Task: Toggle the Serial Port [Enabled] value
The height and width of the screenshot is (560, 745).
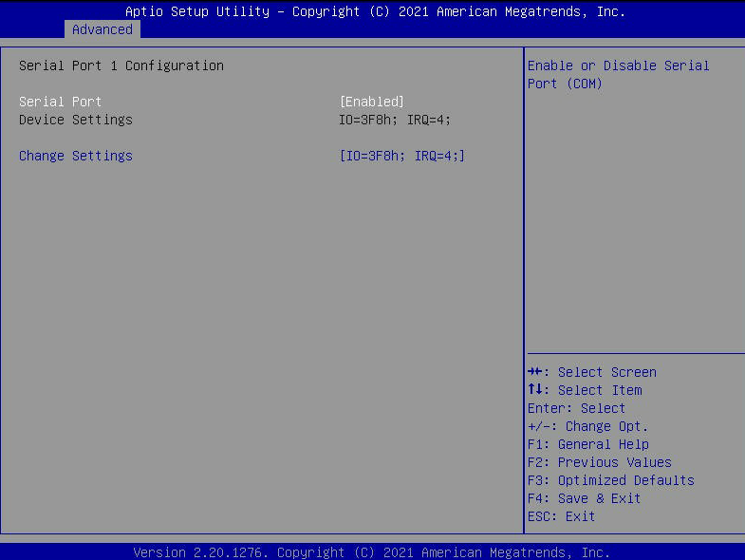Action: 372,102
